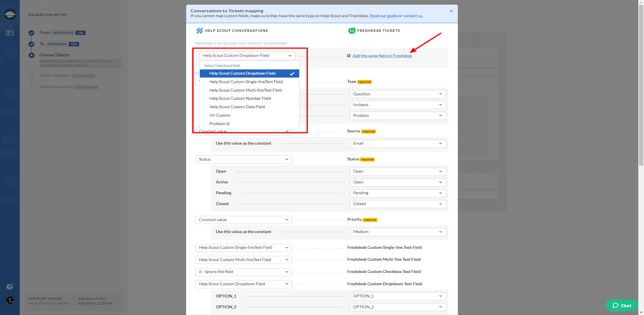The width and height of the screenshot is (644, 315).
Task: Open dropdown mapped to Active status
Action: tap(398, 182)
